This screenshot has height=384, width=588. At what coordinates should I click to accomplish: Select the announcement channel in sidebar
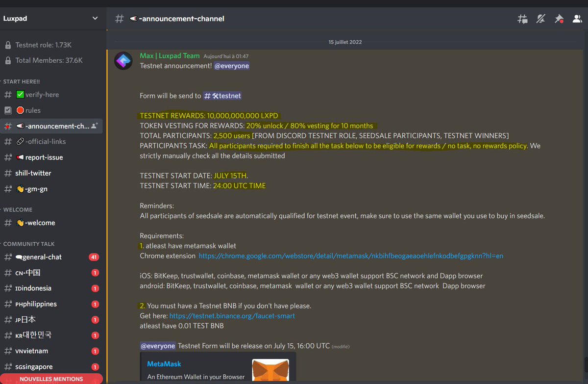[51, 126]
